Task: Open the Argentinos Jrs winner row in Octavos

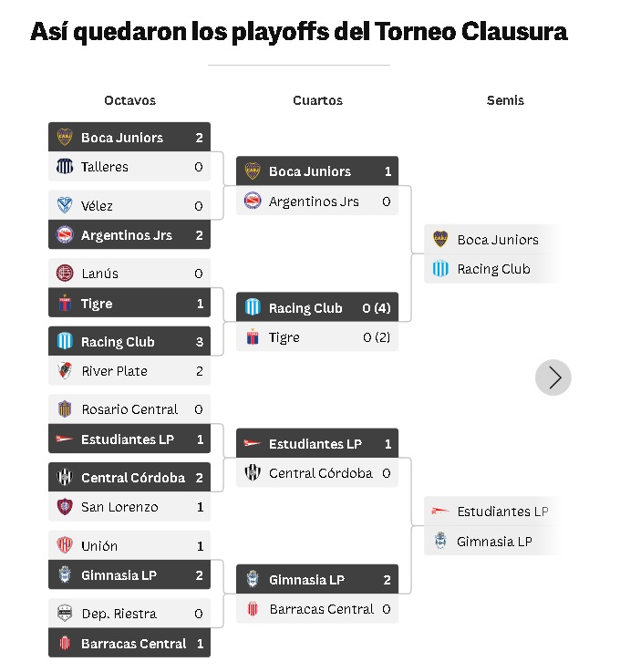Action: (x=129, y=235)
